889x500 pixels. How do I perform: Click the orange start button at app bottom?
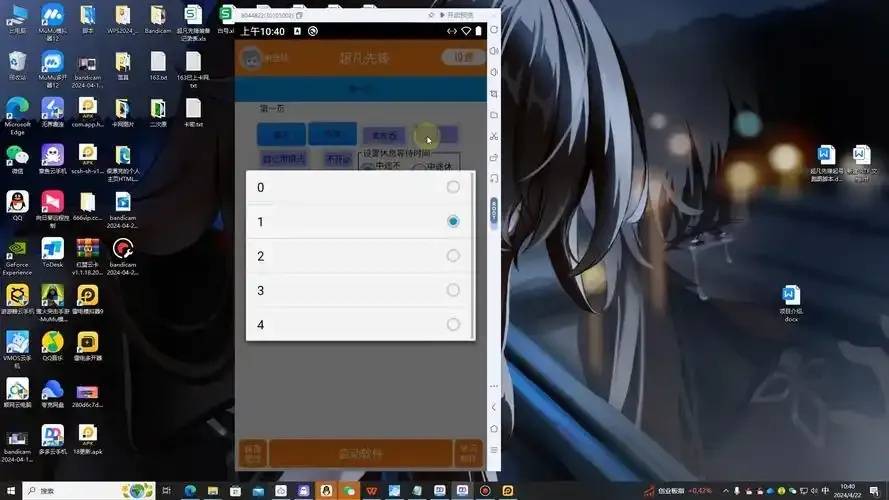pyautogui.click(x=361, y=454)
